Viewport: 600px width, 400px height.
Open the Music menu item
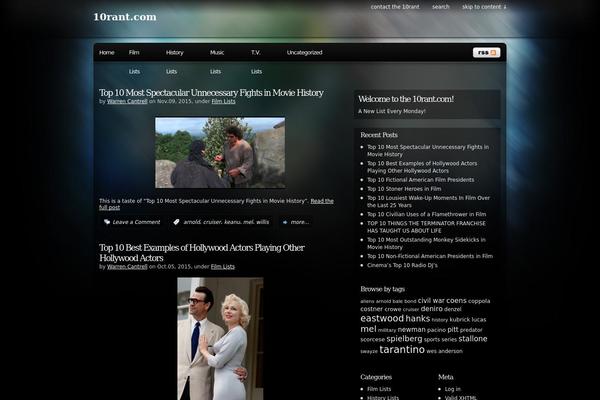[217, 52]
